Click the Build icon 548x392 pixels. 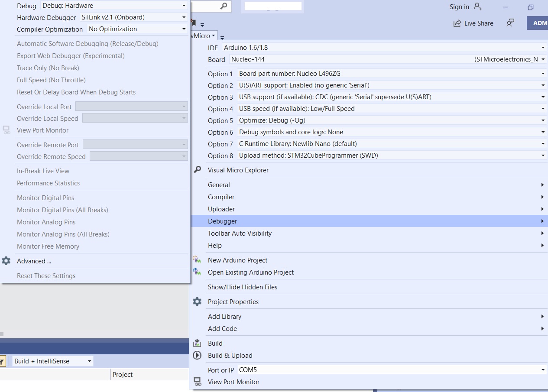coord(197,343)
